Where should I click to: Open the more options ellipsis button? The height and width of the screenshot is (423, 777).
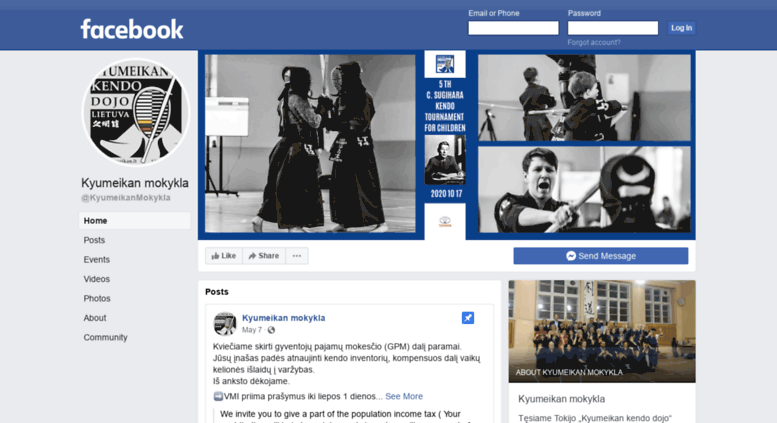(297, 256)
